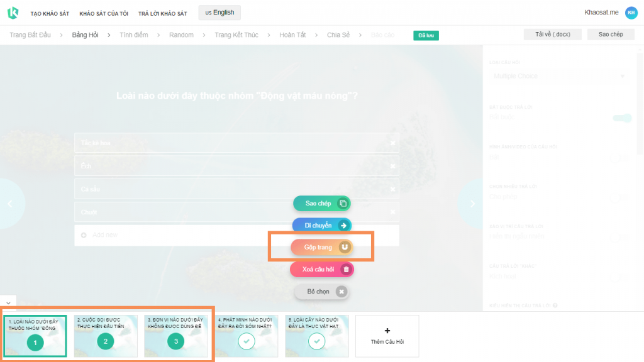Remove the answer Tắc kè hoa
The height and width of the screenshot is (362, 644).
pyautogui.click(x=392, y=143)
